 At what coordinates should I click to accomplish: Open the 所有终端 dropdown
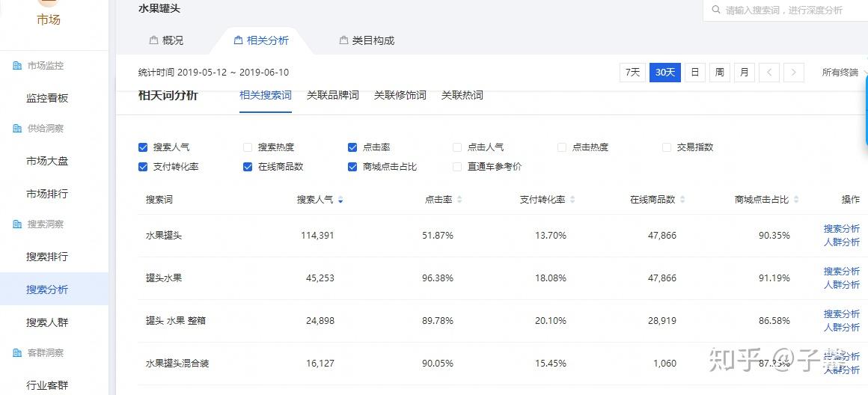point(840,73)
